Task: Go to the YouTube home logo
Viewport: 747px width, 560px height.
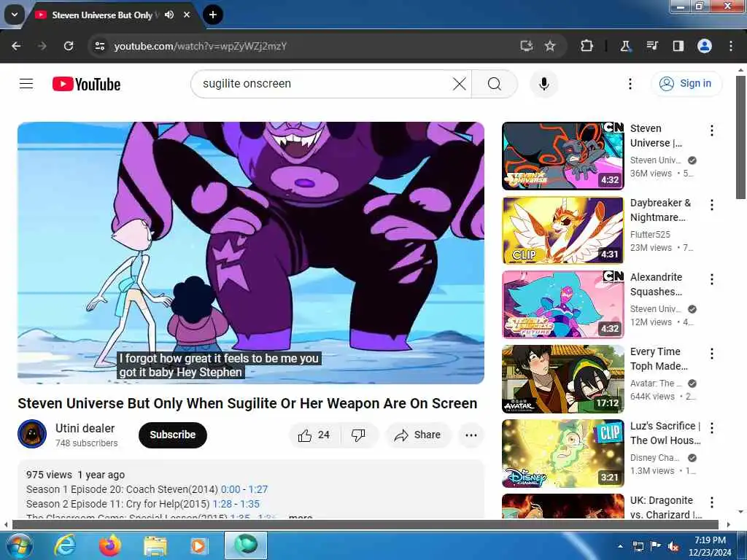Action: 86,84
